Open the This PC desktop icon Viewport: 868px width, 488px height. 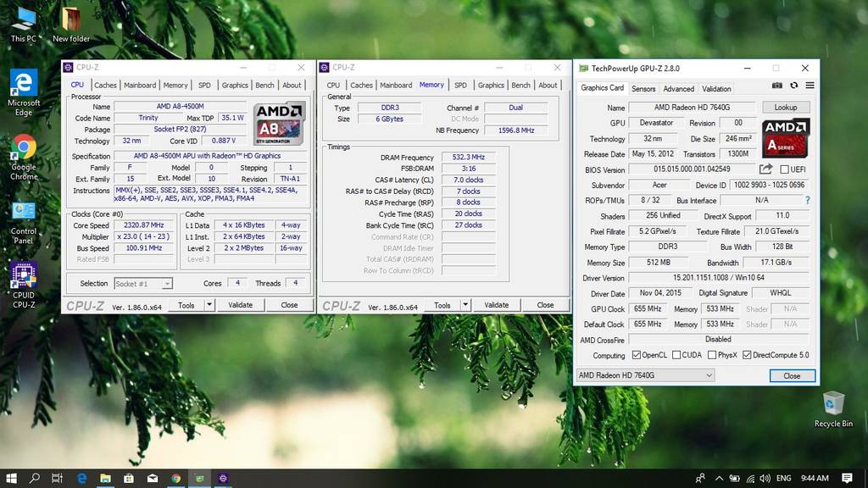click(x=24, y=25)
